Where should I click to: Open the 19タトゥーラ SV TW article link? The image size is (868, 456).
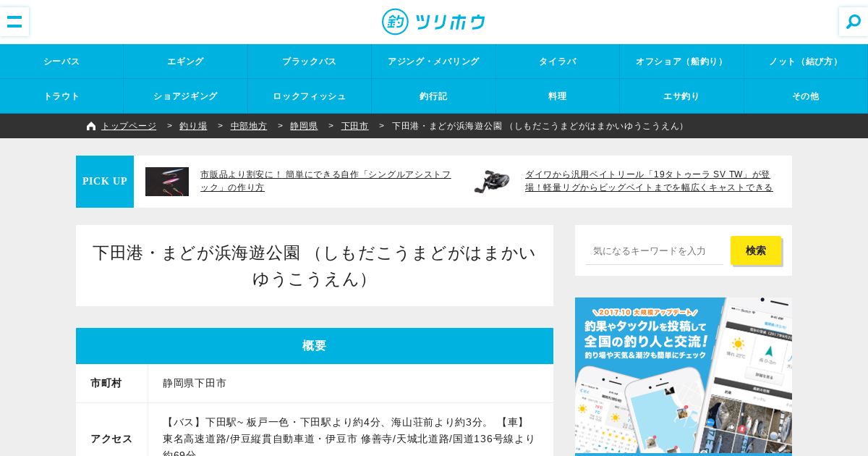coord(649,181)
